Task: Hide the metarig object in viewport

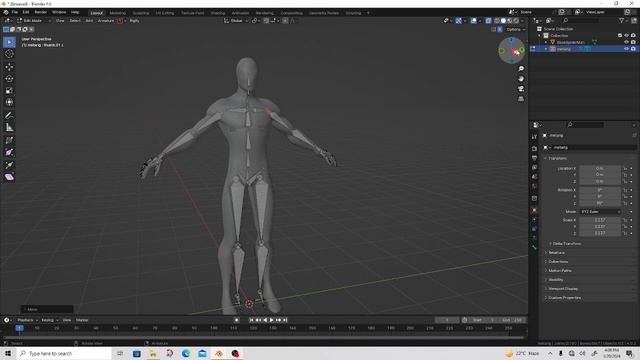Action: (626, 49)
